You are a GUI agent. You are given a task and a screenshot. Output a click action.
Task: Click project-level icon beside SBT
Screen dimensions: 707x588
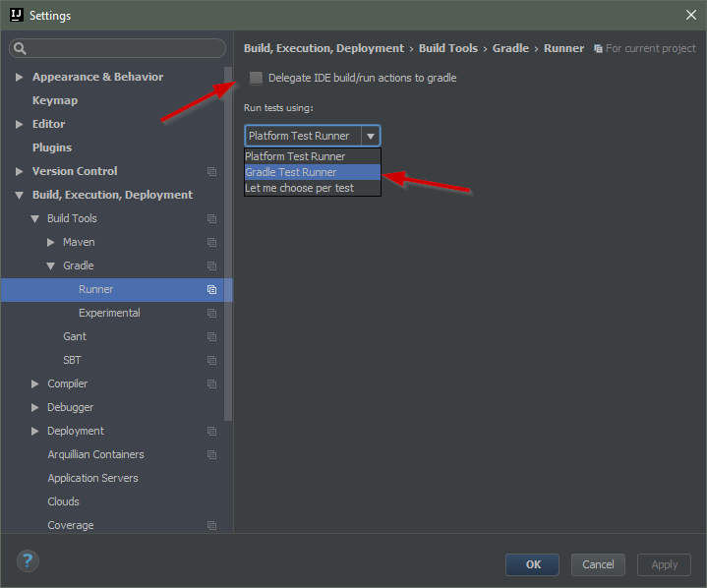coord(212,360)
